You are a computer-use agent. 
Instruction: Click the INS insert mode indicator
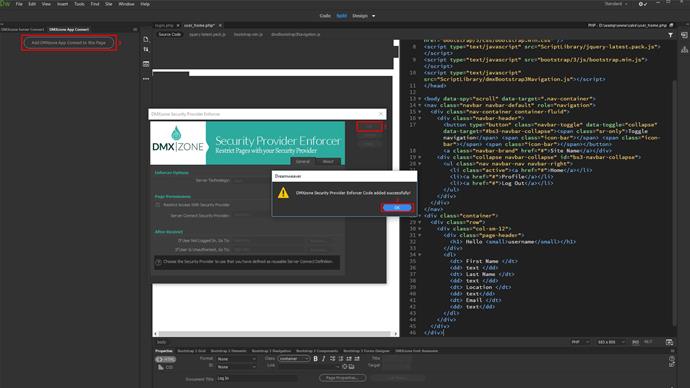[635, 342]
